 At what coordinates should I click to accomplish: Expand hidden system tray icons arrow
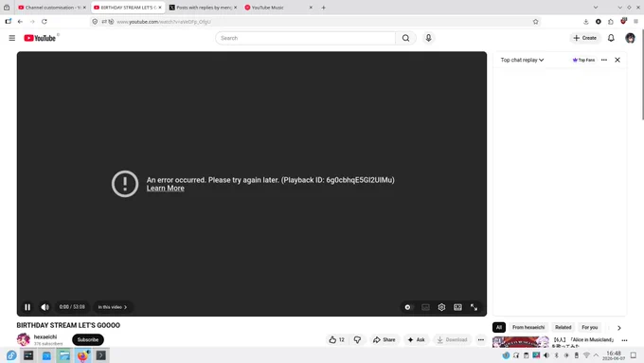[596, 355]
